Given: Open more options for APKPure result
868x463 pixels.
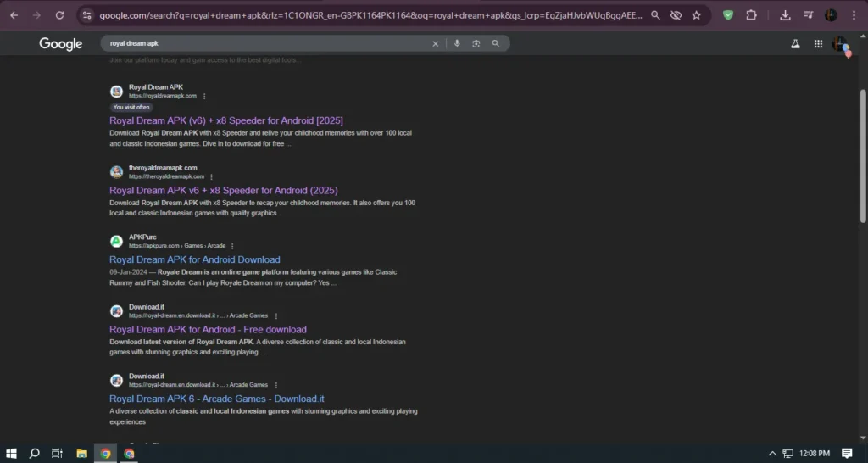Looking at the screenshot, I should (x=232, y=247).
